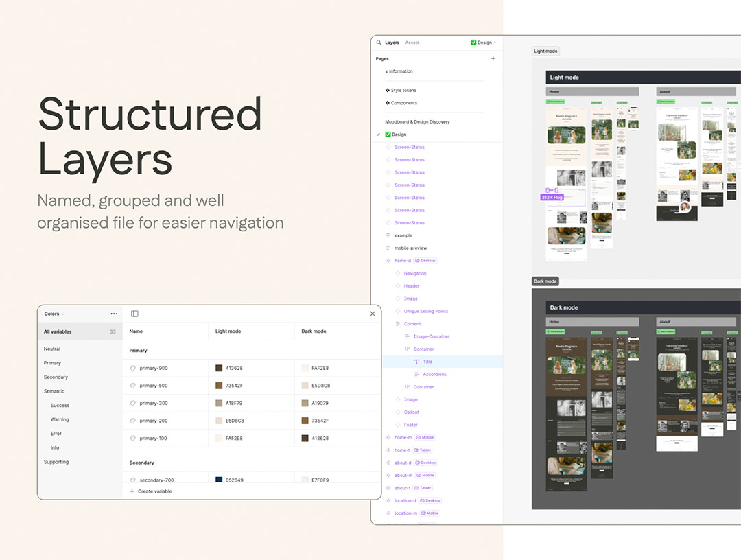
Task: Close the variables panel
Action: click(x=373, y=314)
